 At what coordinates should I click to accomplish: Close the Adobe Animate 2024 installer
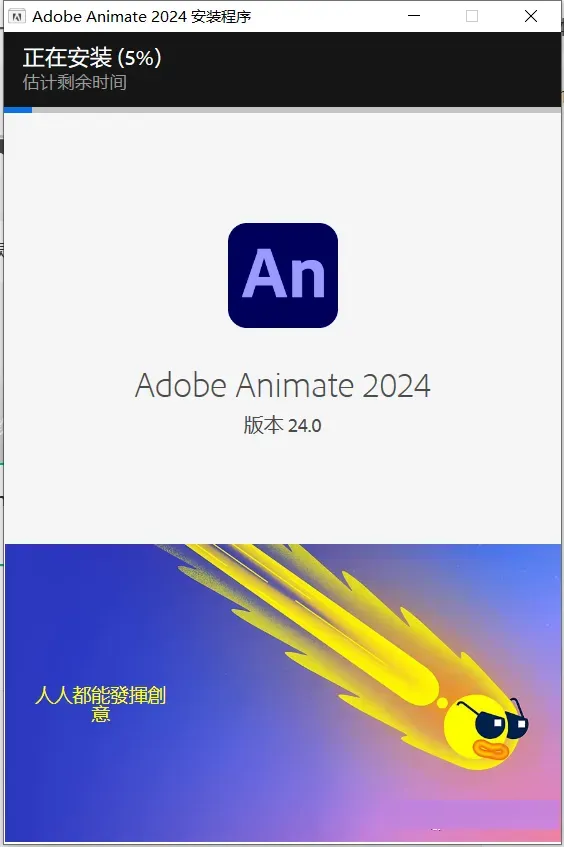click(531, 16)
